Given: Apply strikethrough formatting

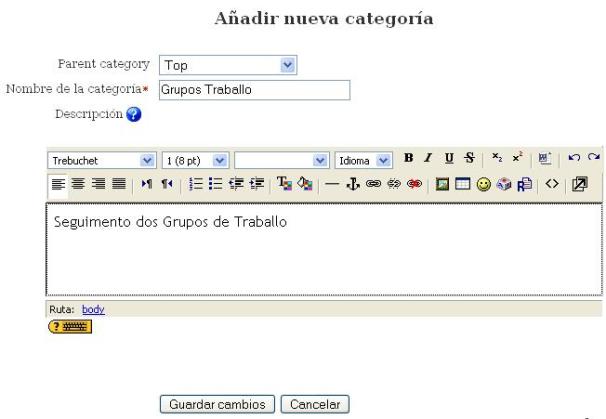Looking at the screenshot, I should pos(470,158).
